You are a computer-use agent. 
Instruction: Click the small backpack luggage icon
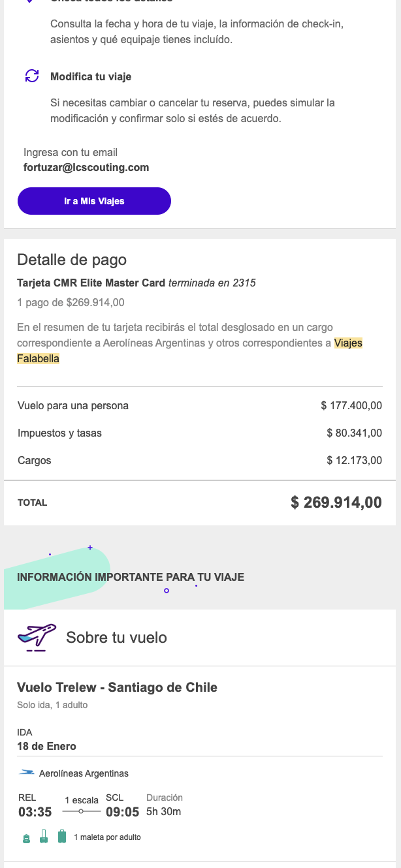coord(27,838)
